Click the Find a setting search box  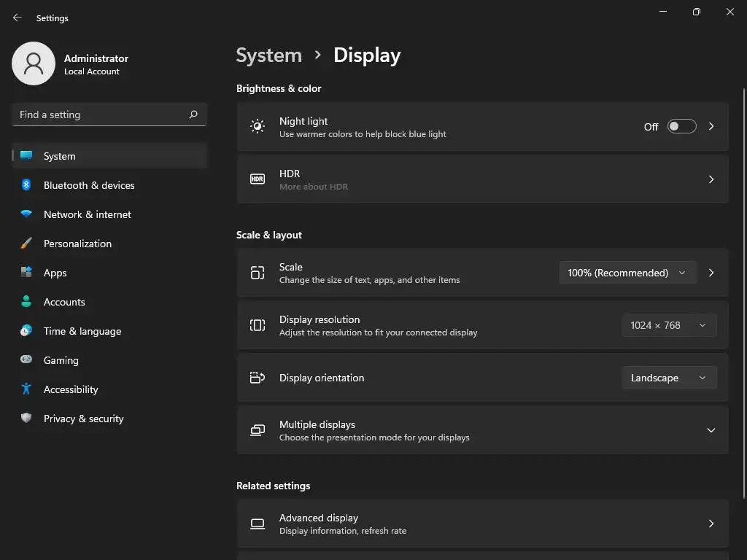(x=101, y=114)
